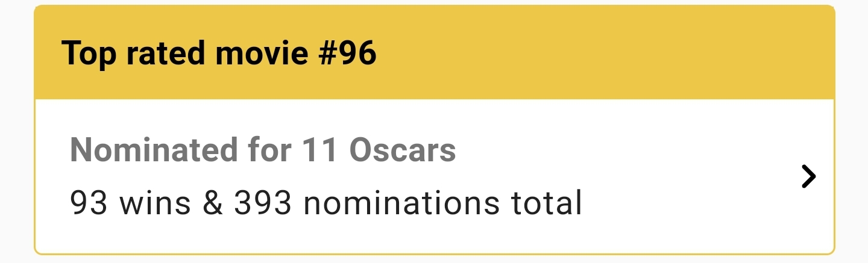Open awards details via the chevron

(x=808, y=177)
